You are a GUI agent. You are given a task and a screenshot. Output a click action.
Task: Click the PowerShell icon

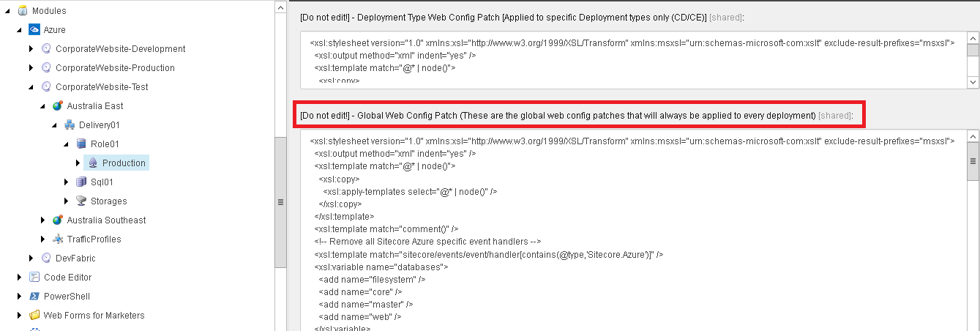[x=34, y=297]
